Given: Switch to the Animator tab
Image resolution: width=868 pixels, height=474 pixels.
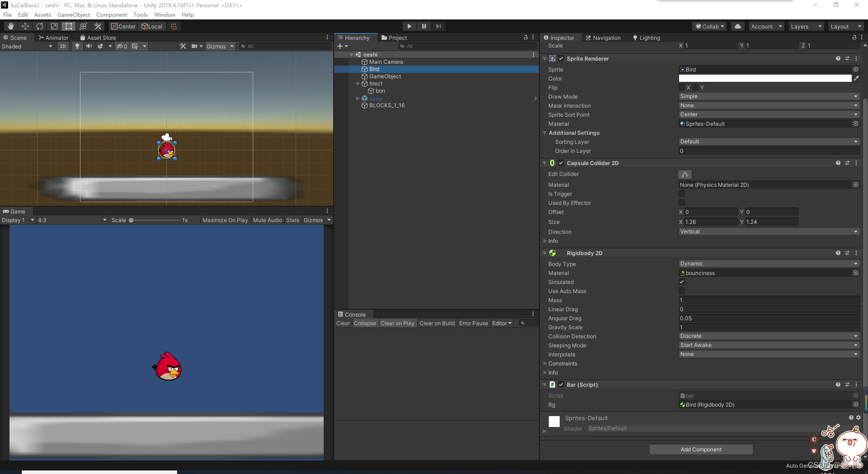Looking at the screenshot, I should pyautogui.click(x=53, y=38).
